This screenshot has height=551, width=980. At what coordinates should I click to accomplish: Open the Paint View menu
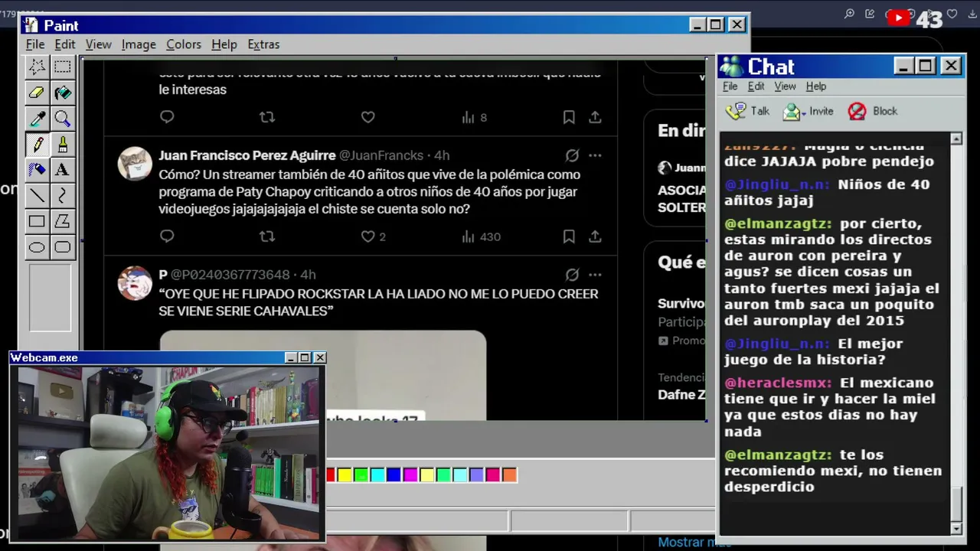(x=98, y=44)
